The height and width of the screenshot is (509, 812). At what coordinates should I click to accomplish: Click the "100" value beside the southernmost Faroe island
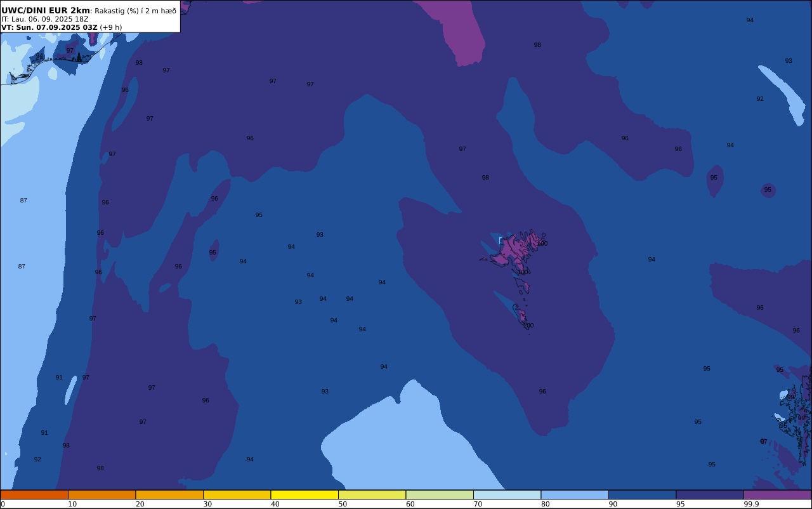528,326
